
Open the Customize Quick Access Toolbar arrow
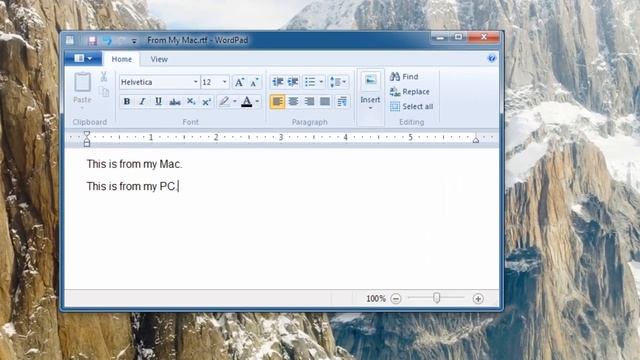coord(134,41)
